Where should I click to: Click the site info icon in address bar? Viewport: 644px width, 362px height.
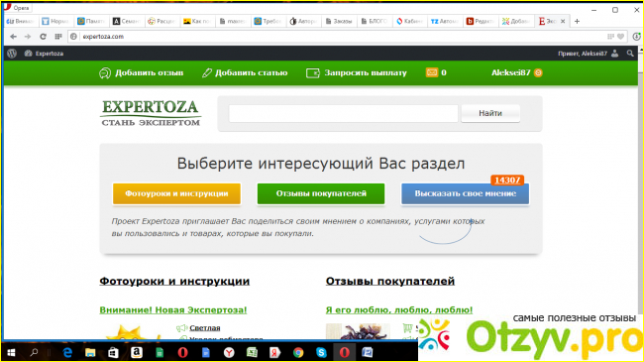tap(73, 37)
